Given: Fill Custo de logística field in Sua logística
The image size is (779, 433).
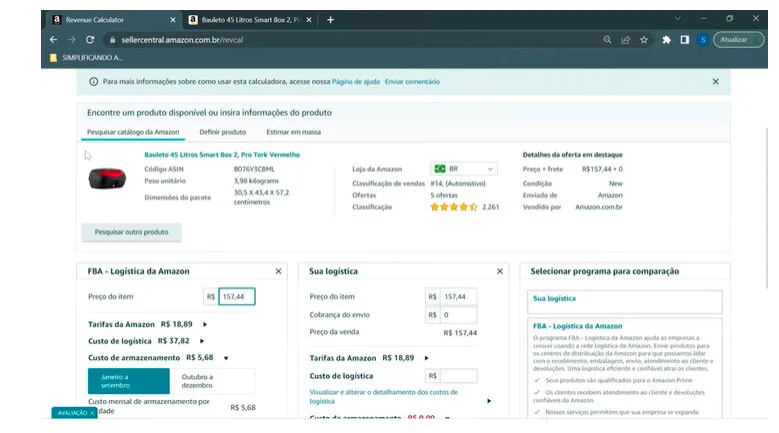Looking at the screenshot, I should tap(459, 376).
